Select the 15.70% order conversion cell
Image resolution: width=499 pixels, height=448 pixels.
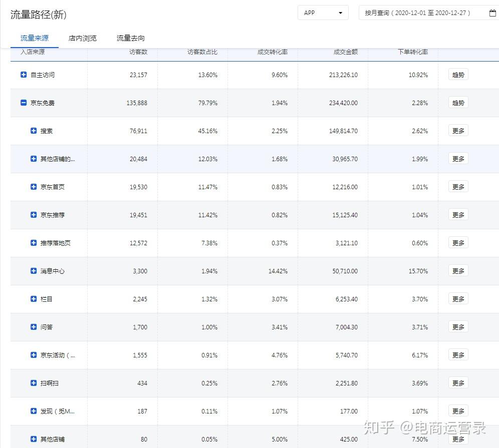pyautogui.click(x=418, y=271)
